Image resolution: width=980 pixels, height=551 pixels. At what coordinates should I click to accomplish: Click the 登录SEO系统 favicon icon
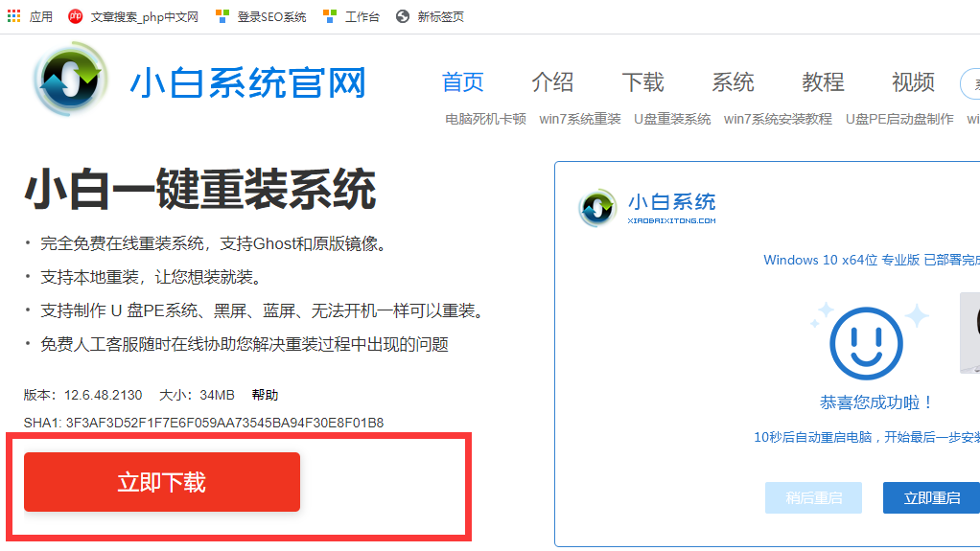pyautogui.click(x=222, y=17)
